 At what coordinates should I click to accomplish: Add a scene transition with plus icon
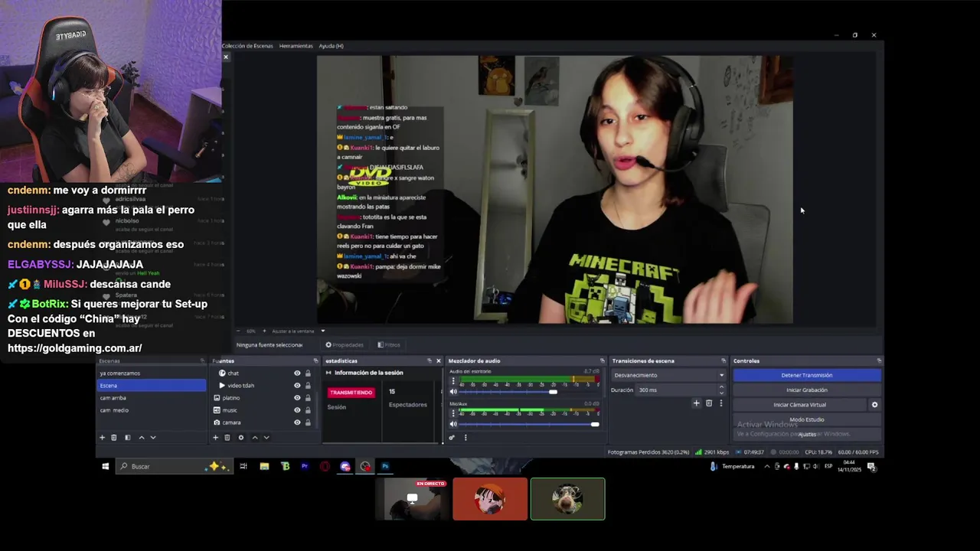tap(696, 403)
